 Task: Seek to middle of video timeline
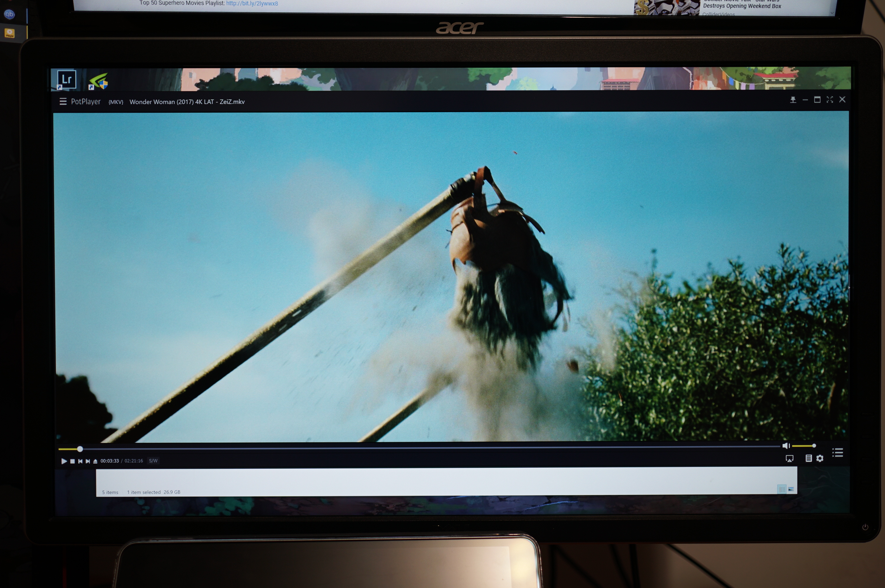click(x=419, y=447)
